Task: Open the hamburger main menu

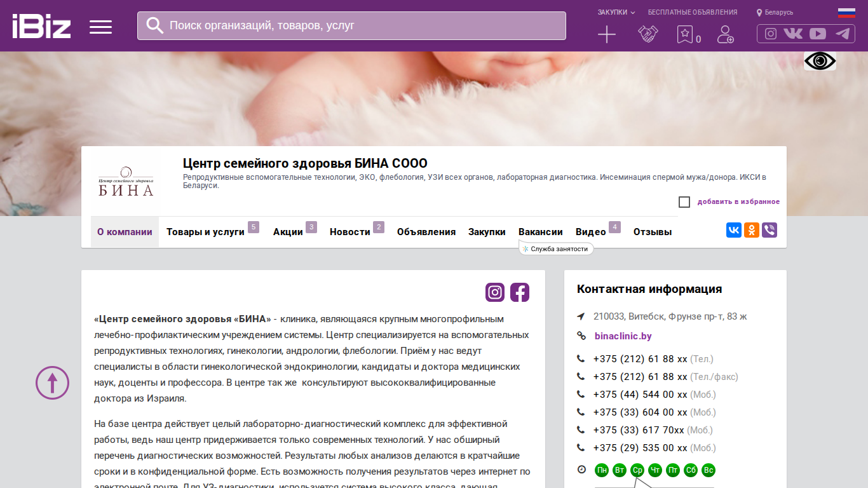Action: point(100,27)
